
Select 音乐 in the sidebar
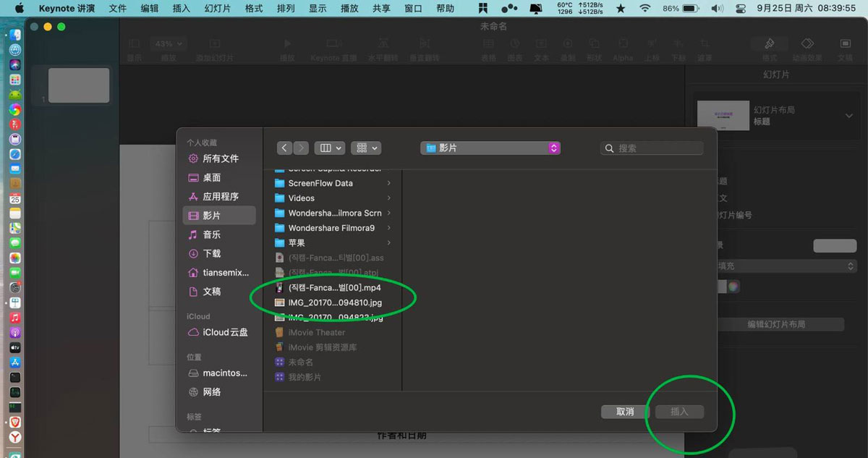tap(219, 234)
